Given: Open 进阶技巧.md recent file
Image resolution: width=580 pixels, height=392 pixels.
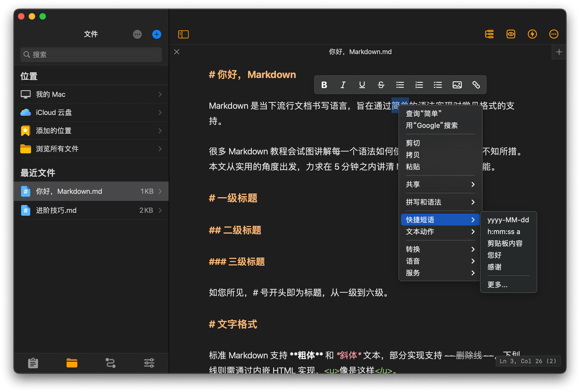Looking at the screenshot, I should coord(91,210).
